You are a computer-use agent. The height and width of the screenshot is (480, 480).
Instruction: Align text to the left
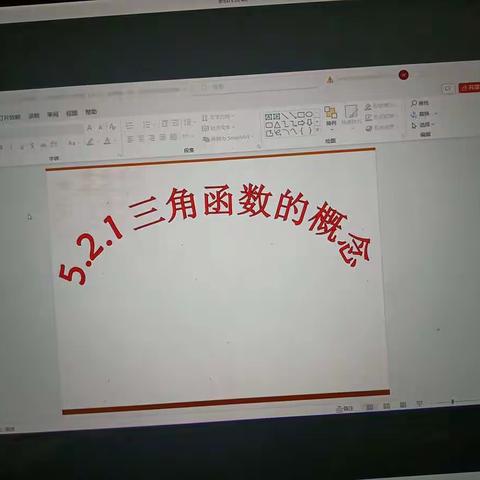point(131,139)
